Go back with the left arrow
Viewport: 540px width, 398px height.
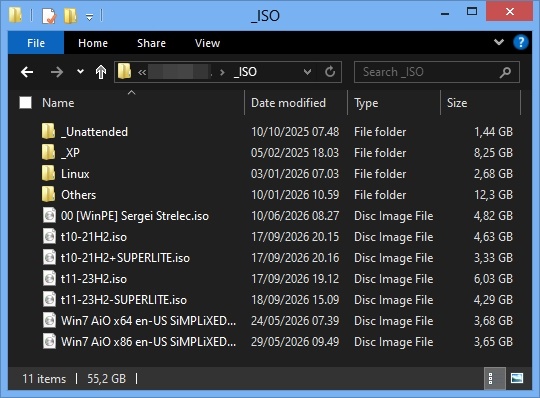pos(27,72)
